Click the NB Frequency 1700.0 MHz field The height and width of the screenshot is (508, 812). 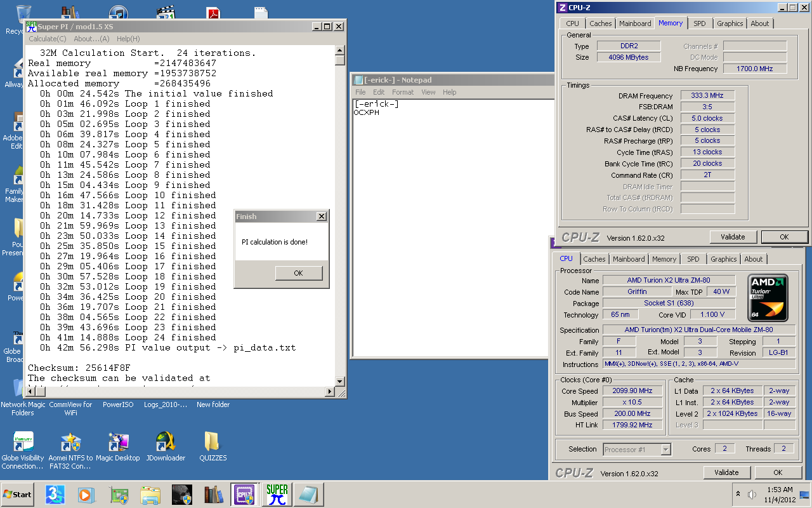point(754,69)
